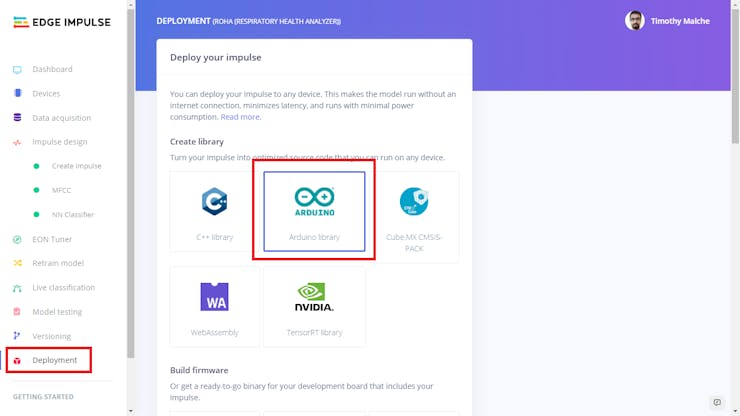Go to the Devices page
The width and height of the screenshot is (740, 416).
[46, 93]
